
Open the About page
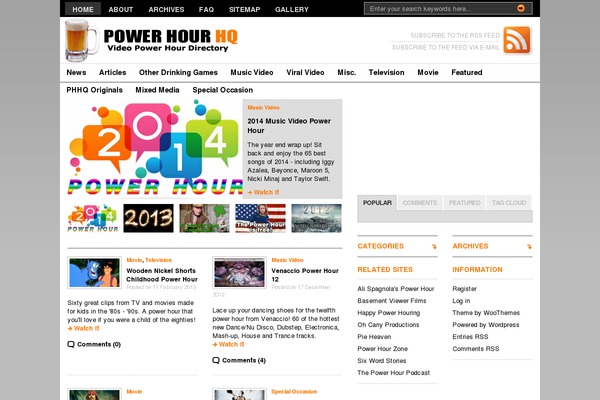coord(121,9)
